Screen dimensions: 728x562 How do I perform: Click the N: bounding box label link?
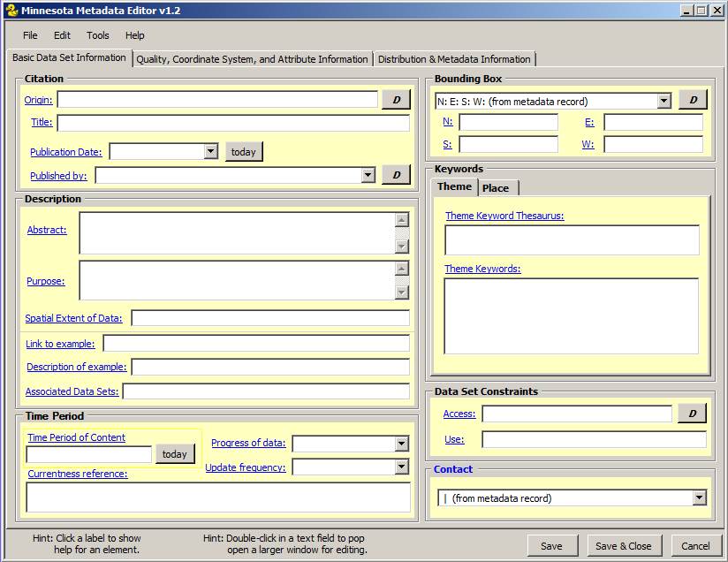pos(448,122)
